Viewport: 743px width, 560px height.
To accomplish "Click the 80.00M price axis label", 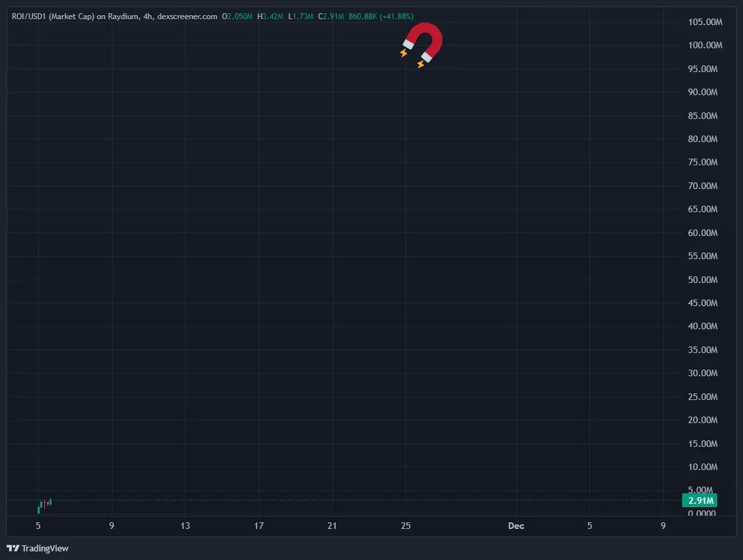I will click(x=703, y=139).
